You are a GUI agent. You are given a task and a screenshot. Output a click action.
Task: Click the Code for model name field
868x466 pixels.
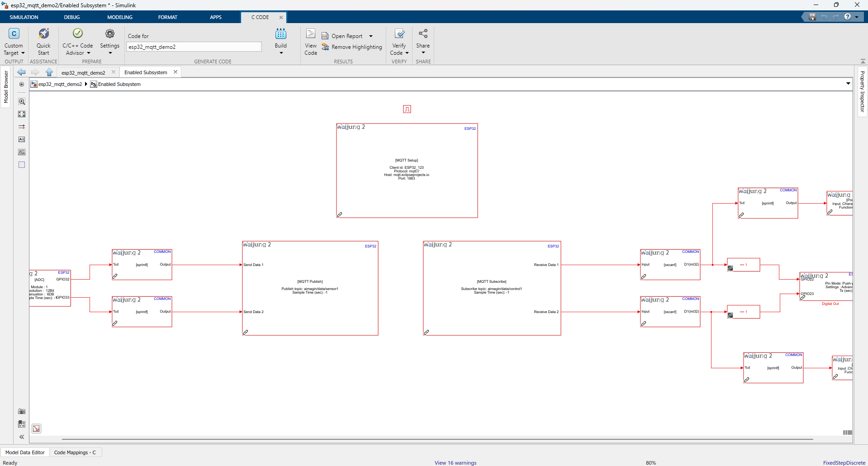[194, 47]
